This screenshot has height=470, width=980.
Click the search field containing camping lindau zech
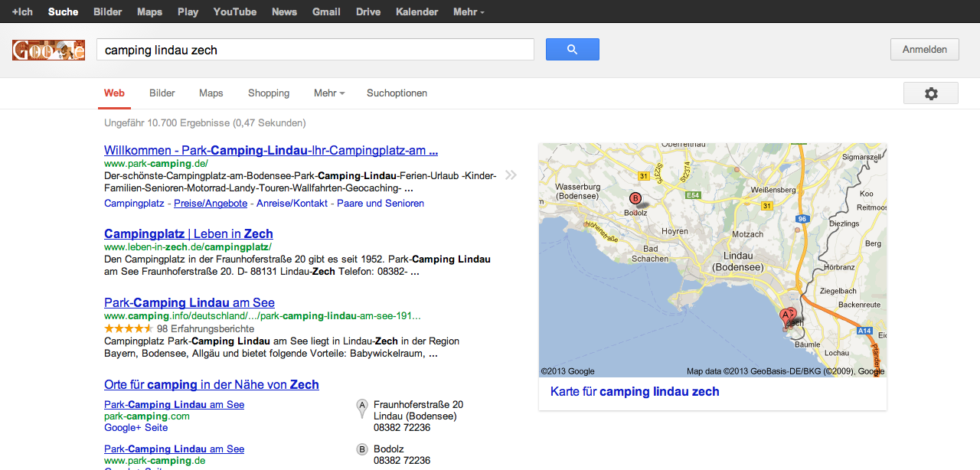(x=315, y=50)
